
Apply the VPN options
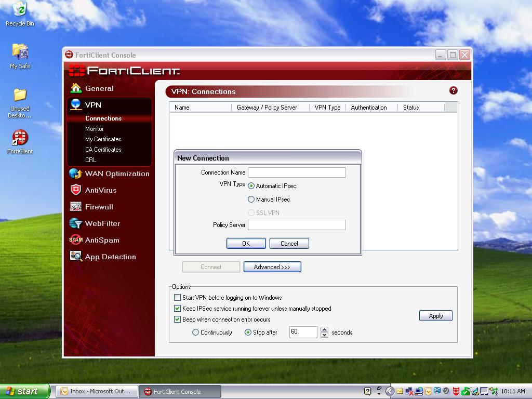(436, 316)
